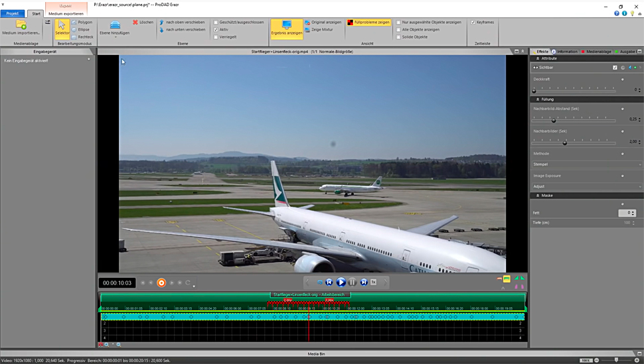This screenshot has height=364, width=644.
Task: Choose the Ellipse drawing mode
Action: click(80, 30)
